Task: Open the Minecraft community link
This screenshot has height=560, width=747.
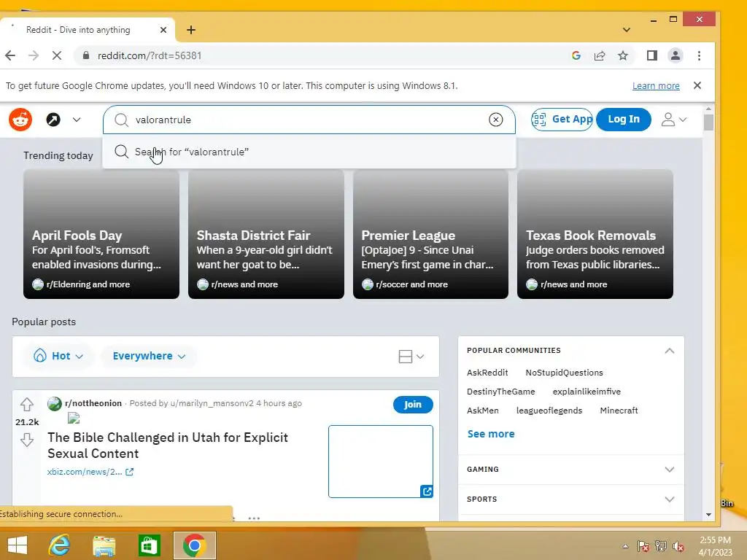Action: (x=619, y=411)
